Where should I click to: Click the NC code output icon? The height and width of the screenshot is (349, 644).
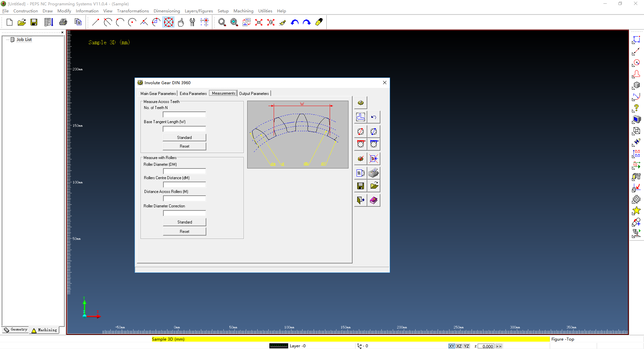point(49,22)
